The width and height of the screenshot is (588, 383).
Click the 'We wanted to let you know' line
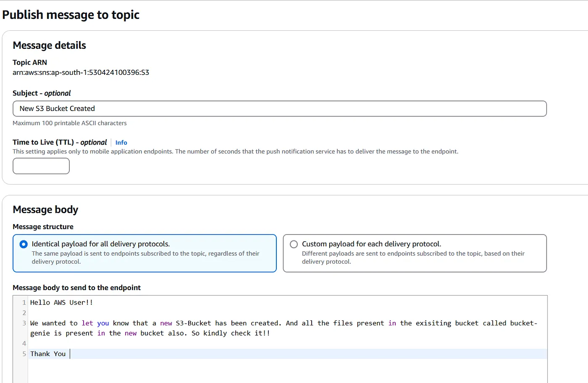coord(283,323)
